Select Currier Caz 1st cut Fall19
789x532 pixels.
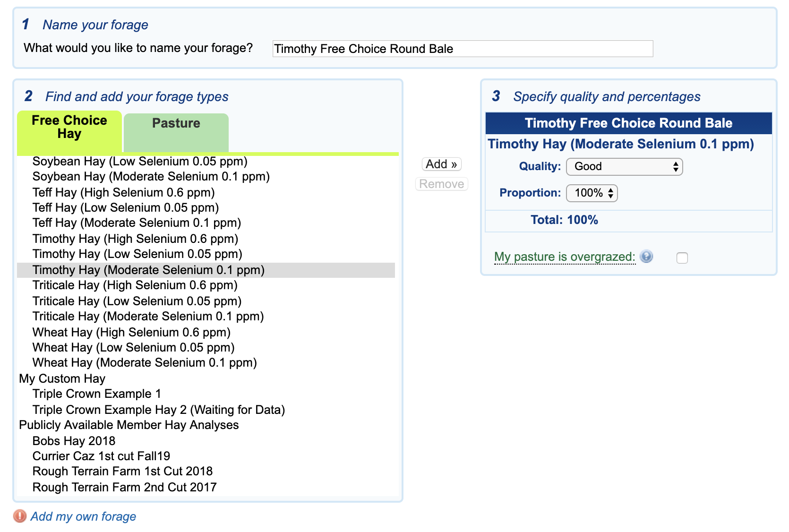click(101, 456)
